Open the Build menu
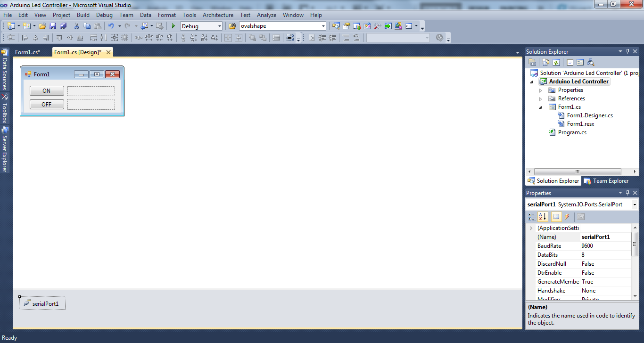Image resolution: width=644 pixels, height=343 pixels. pyautogui.click(x=83, y=15)
